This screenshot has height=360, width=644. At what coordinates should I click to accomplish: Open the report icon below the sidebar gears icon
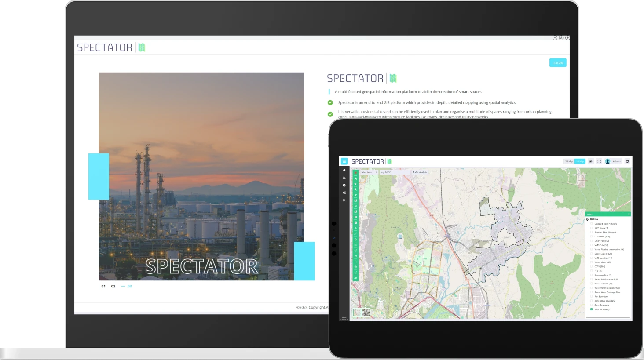[x=344, y=200]
